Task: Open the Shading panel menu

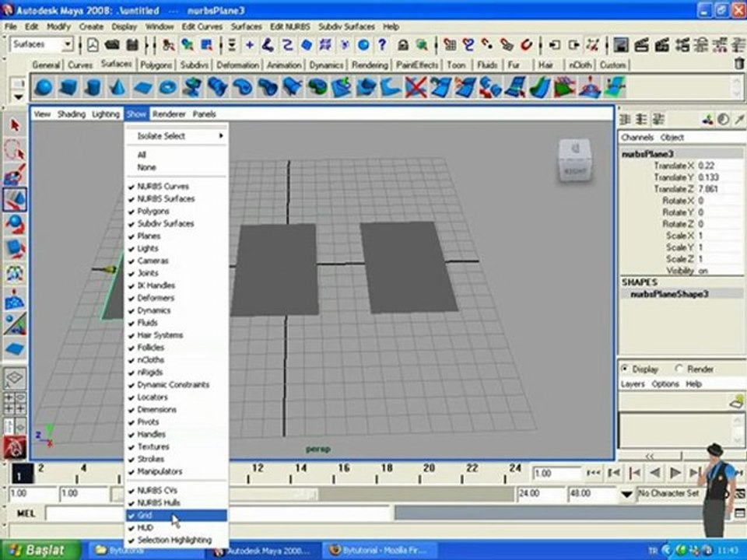Action: 72,114
